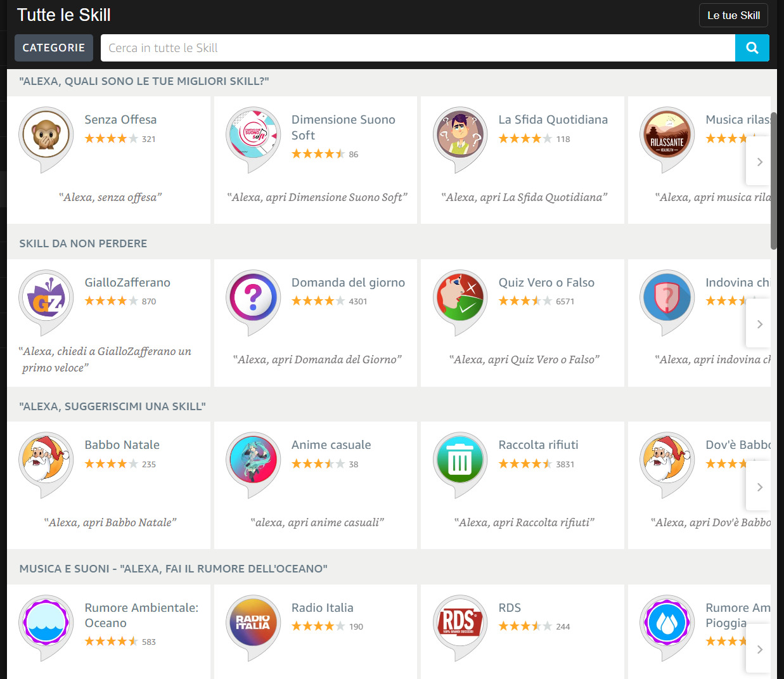Open the Indovina chi shield icon

(x=667, y=301)
